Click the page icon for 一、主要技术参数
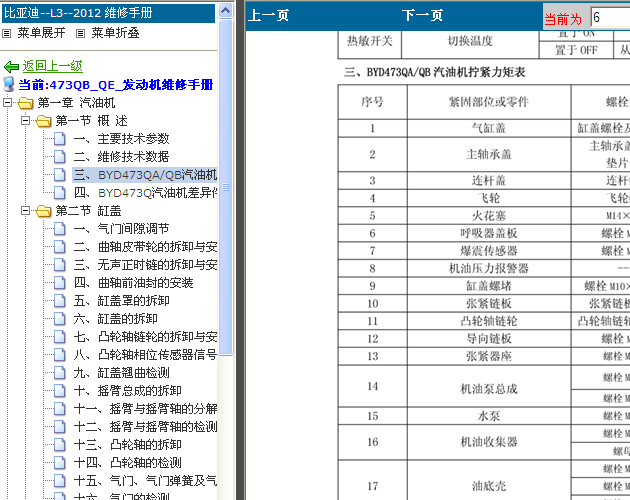 tap(60, 139)
